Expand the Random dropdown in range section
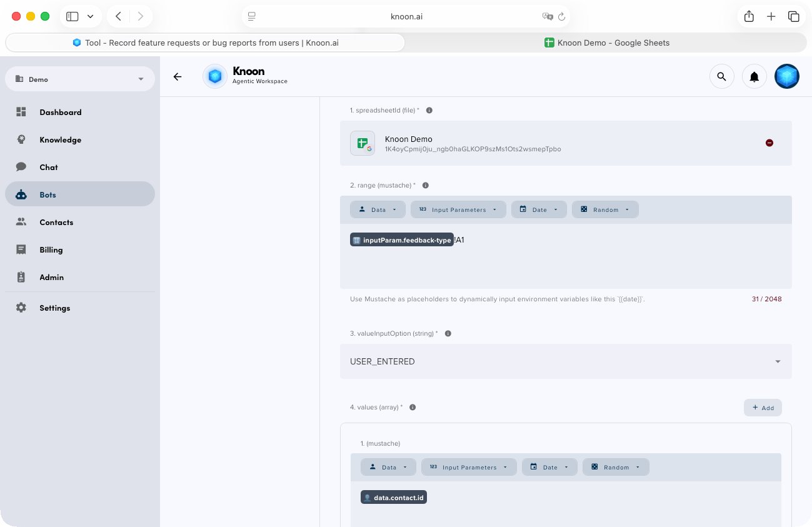 pos(604,210)
